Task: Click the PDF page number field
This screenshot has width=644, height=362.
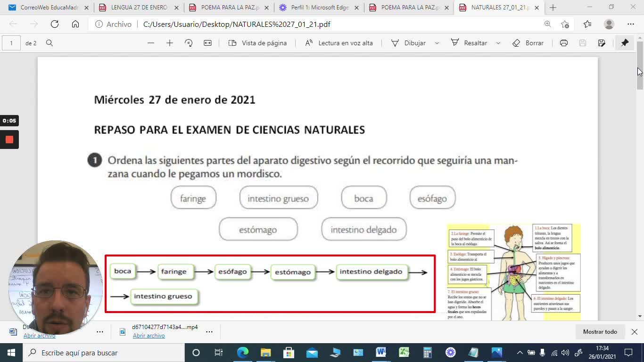Action: (11, 43)
